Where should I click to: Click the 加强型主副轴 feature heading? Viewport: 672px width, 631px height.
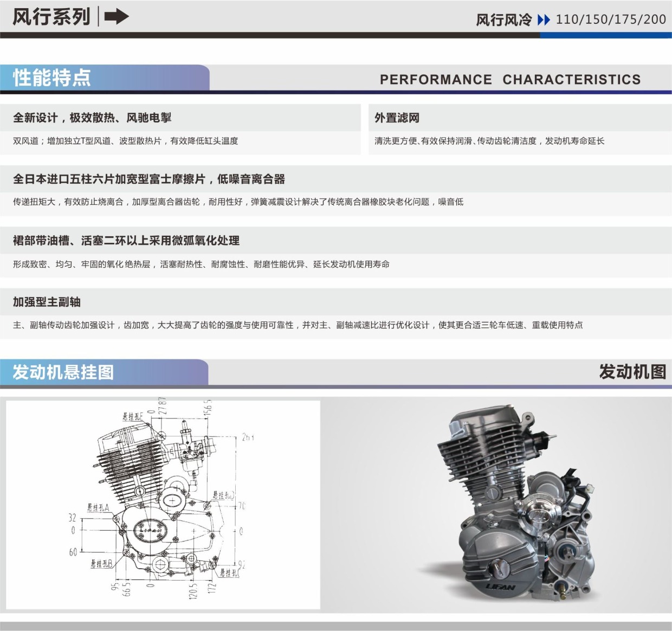(47, 302)
